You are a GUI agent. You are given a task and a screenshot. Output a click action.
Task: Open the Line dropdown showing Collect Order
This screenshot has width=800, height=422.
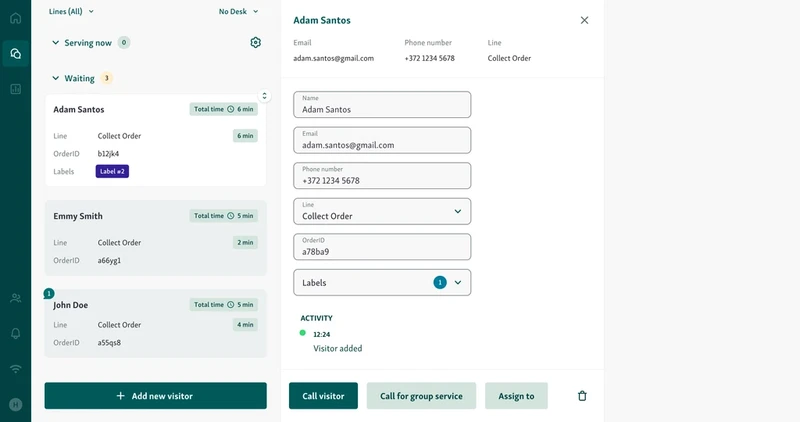point(381,211)
